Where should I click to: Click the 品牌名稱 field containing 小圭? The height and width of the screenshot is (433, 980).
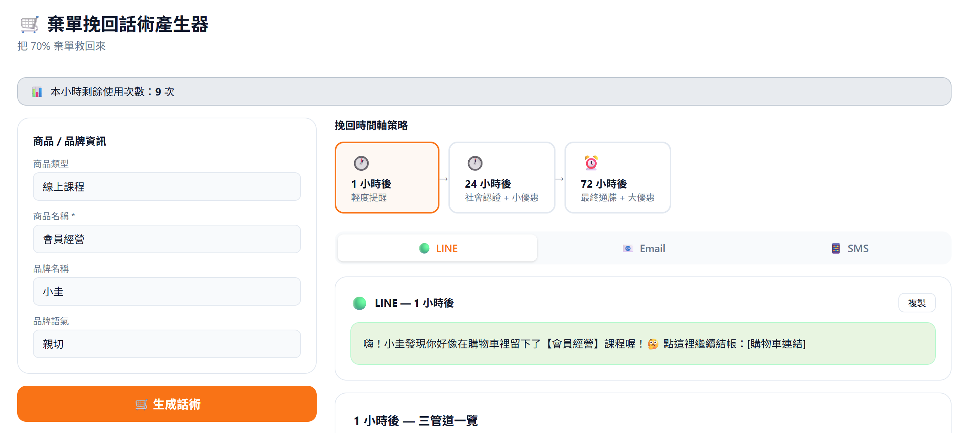[167, 292]
